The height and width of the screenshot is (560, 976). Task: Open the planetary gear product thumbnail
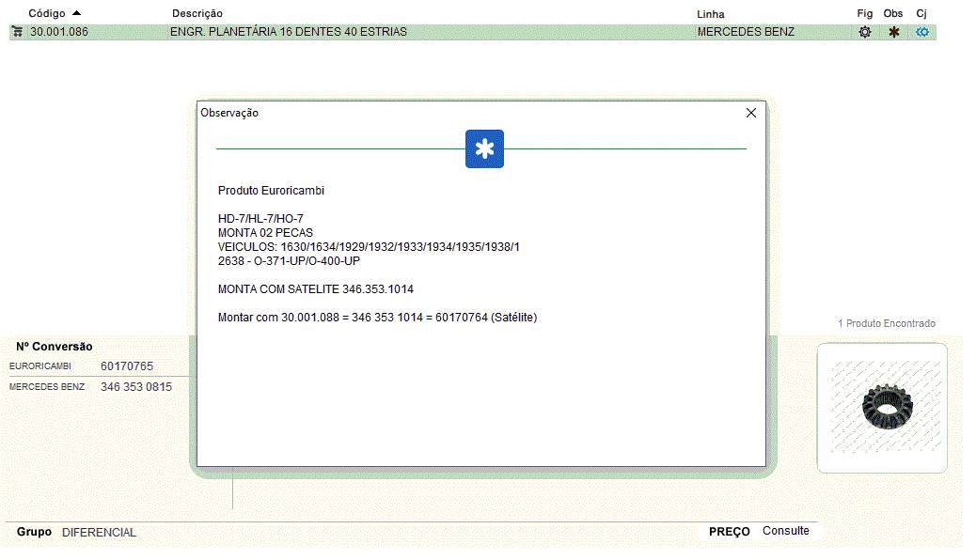882,407
